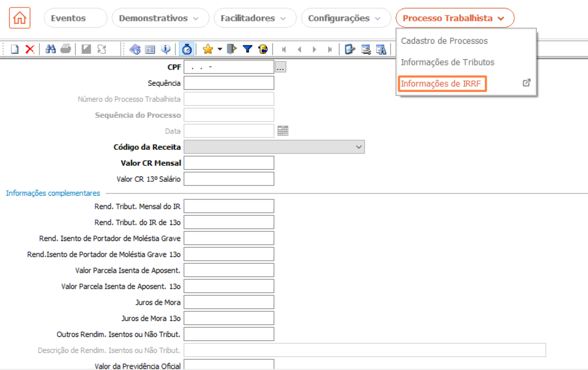The height and width of the screenshot is (370, 588).
Task: Toggle the stopwatch timer icon
Action: tap(187, 49)
